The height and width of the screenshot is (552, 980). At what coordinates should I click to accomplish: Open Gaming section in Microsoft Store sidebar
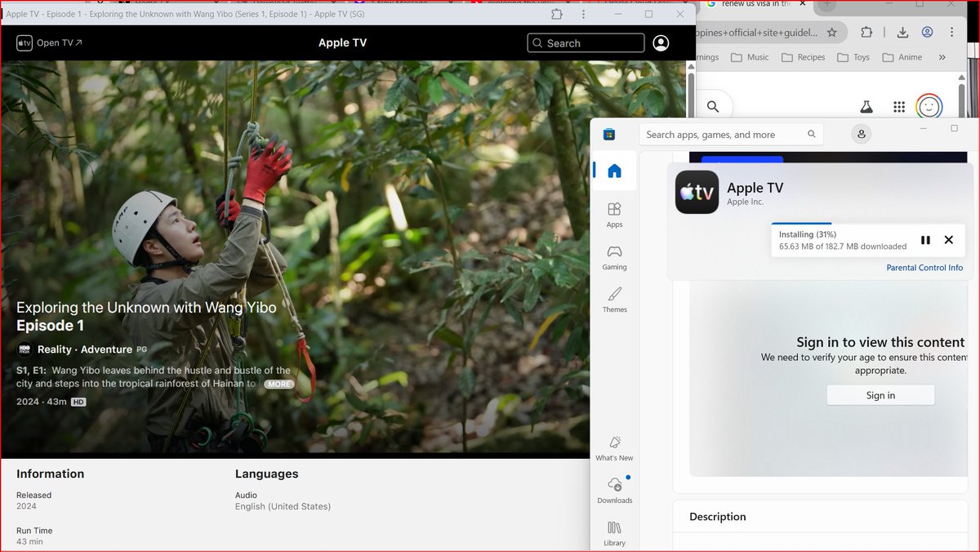(x=615, y=257)
